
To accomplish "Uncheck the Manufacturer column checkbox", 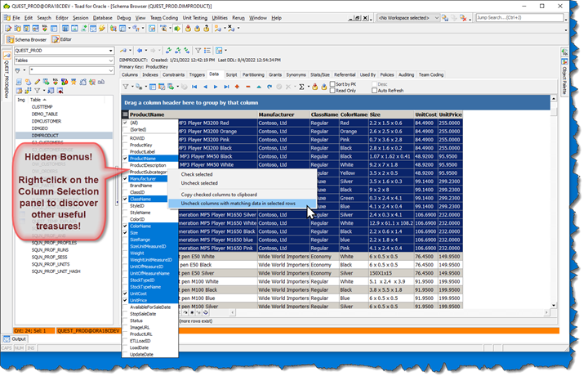I will pos(125,179).
